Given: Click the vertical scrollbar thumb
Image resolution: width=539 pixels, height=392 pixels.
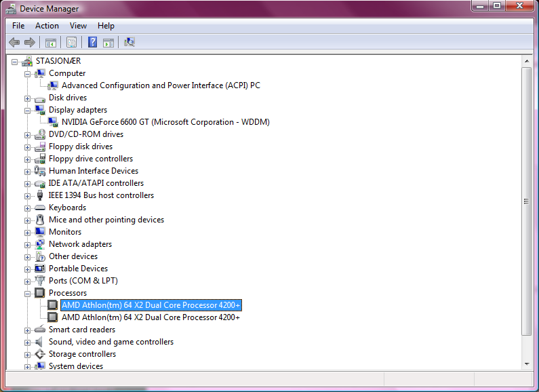Looking at the screenshot, I should 527,201.
